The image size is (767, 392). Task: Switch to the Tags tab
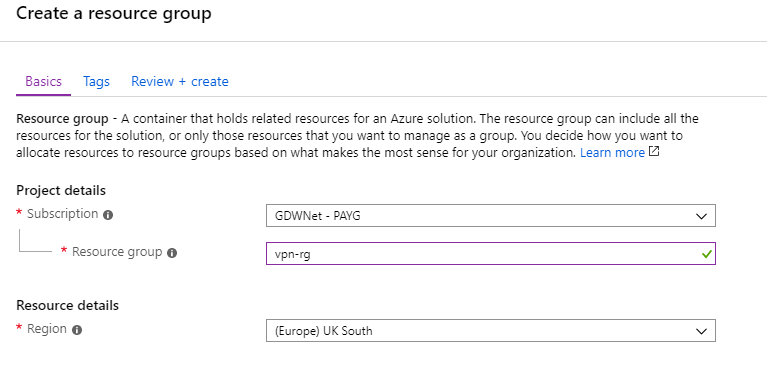point(96,81)
